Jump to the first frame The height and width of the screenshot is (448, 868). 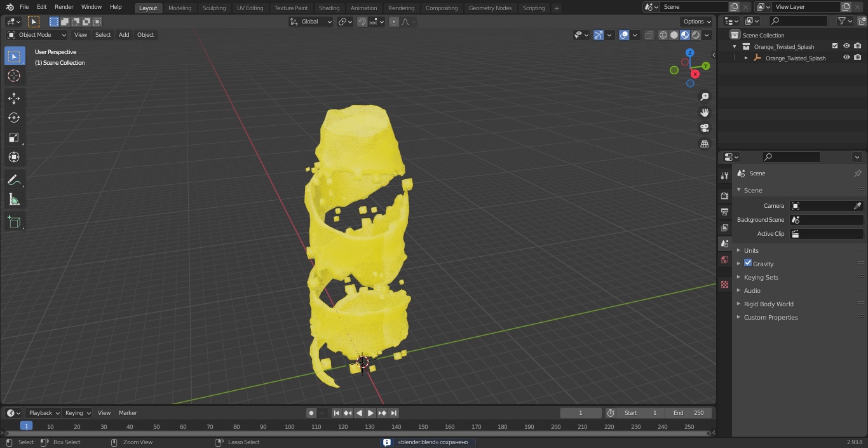(337, 413)
